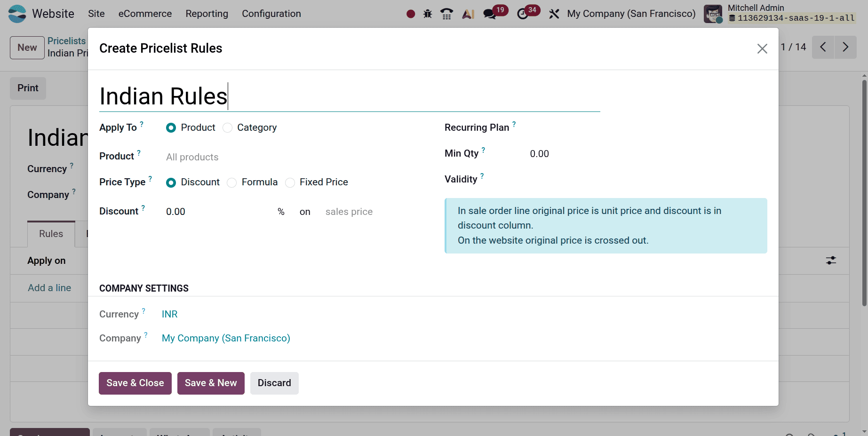This screenshot has height=436, width=868.
Task: Click Mitchell Admin user avatar
Action: click(x=713, y=14)
